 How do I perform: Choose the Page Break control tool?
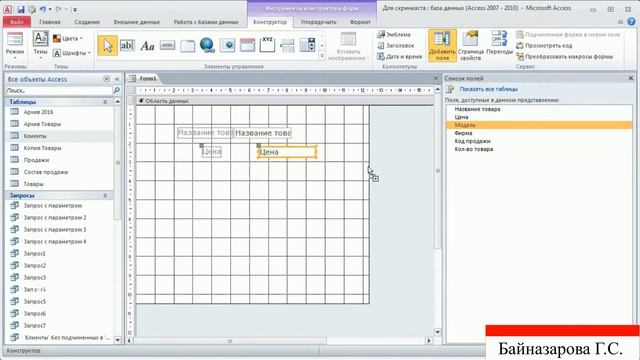(287, 46)
